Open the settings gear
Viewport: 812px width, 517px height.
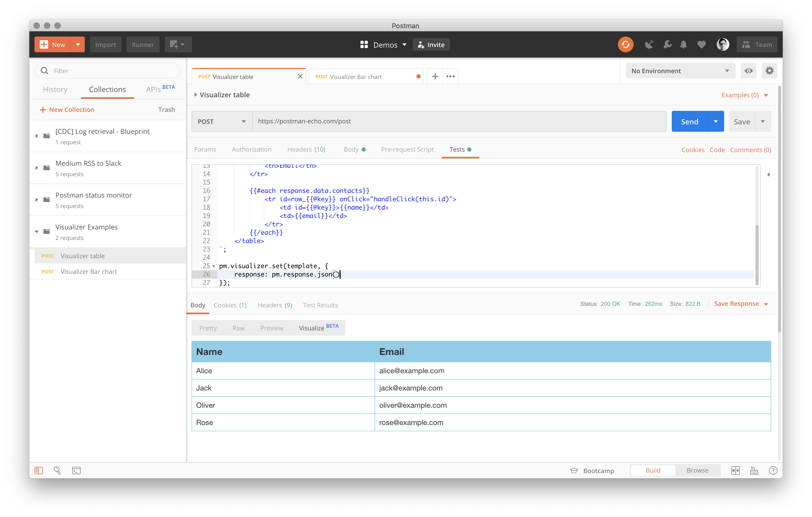(x=770, y=70)
